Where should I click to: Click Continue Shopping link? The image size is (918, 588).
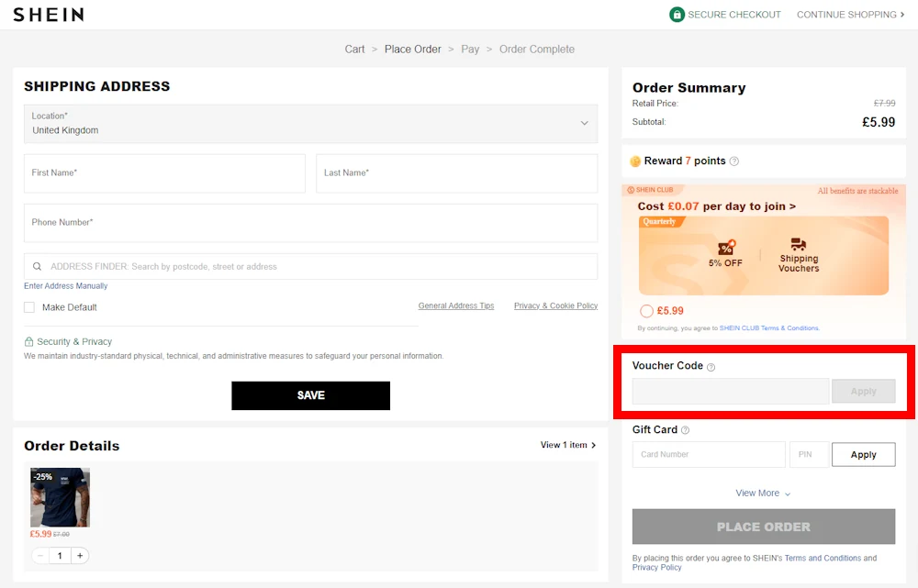(850, 15)
